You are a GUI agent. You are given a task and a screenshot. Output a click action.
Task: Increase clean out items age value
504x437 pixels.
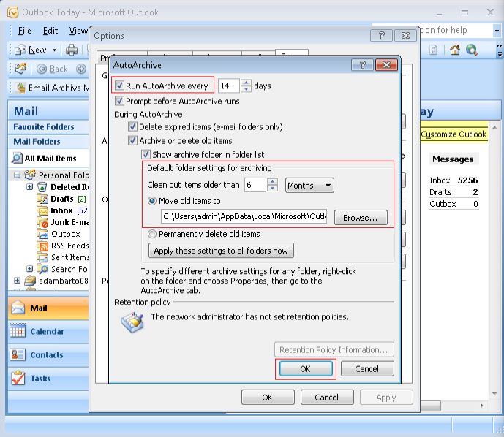click(273, 182)
